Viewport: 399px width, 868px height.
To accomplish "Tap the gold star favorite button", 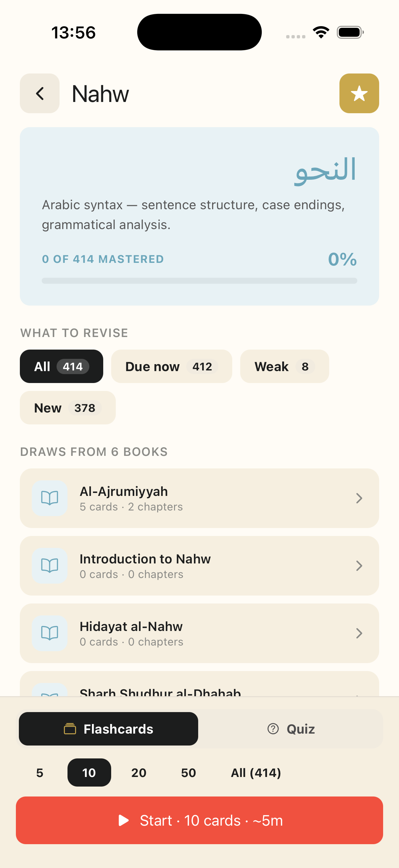I will point(359,93).
